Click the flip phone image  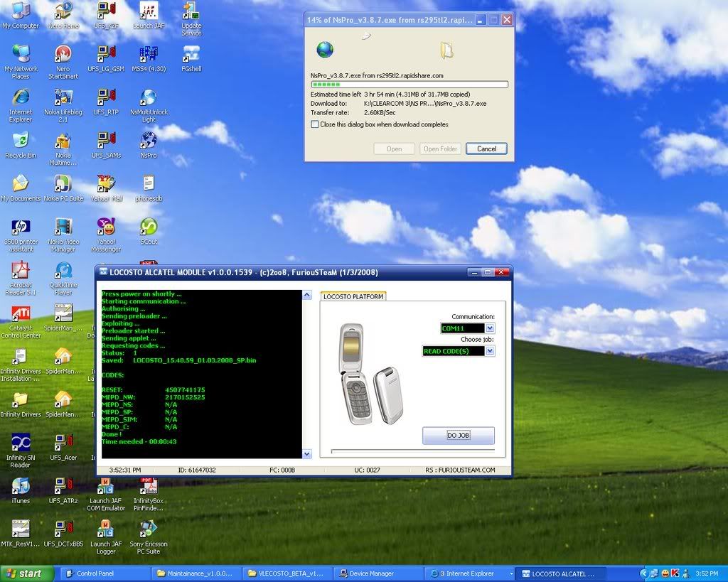point(371,374)
